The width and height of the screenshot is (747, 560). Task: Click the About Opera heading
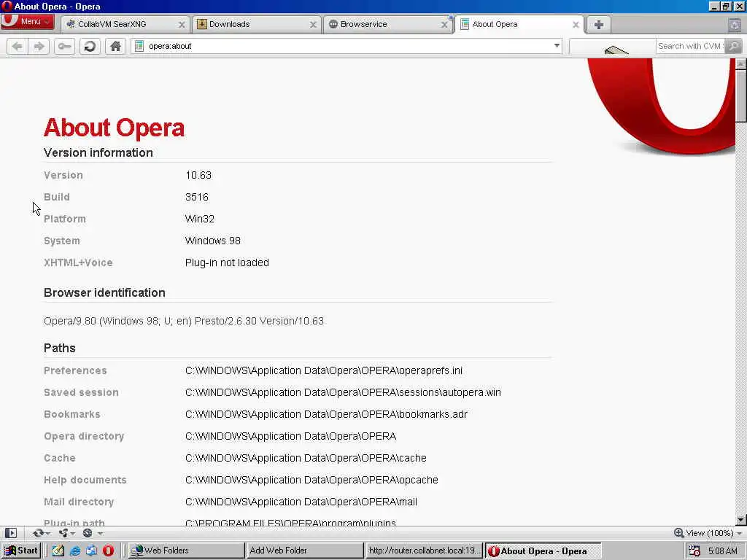click(x=114, y=128)
